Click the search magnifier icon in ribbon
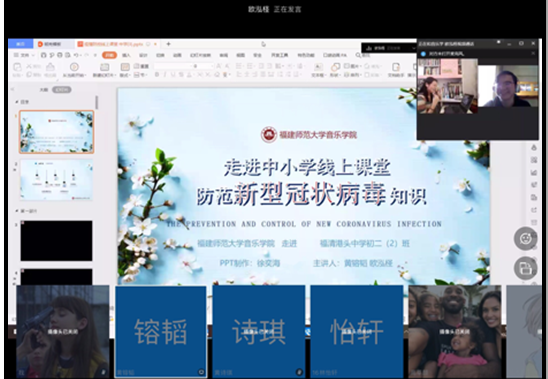Image resolution: width=548 pixels, height=379 pixels. point(358,55)
